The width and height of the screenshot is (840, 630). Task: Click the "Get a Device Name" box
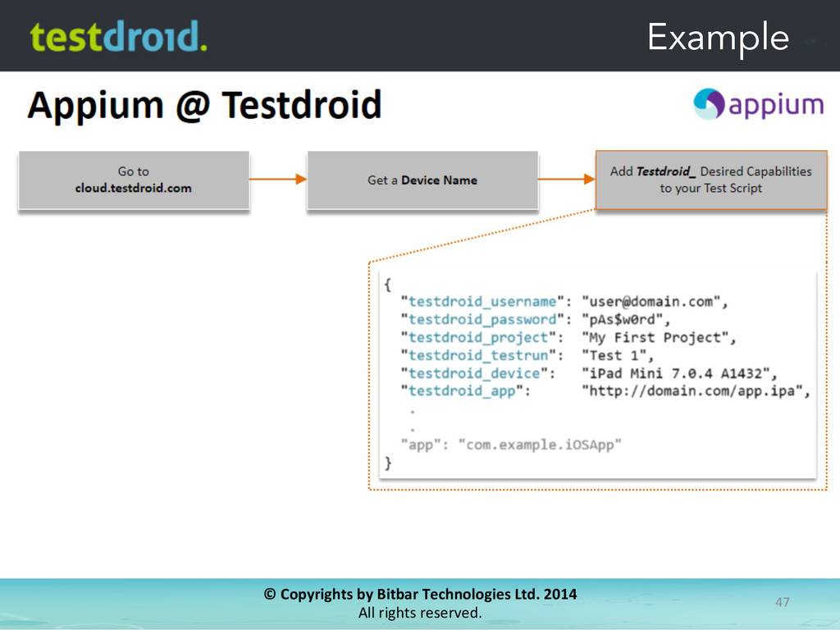coord(422,180)
